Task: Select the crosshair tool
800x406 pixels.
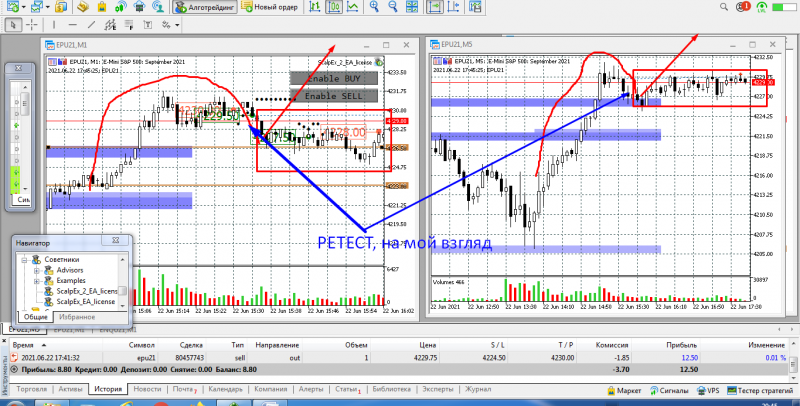Action: 32,24
